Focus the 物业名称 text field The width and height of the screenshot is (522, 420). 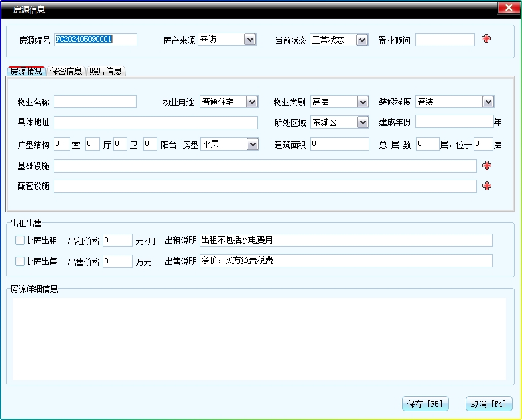tap(95, 102)
